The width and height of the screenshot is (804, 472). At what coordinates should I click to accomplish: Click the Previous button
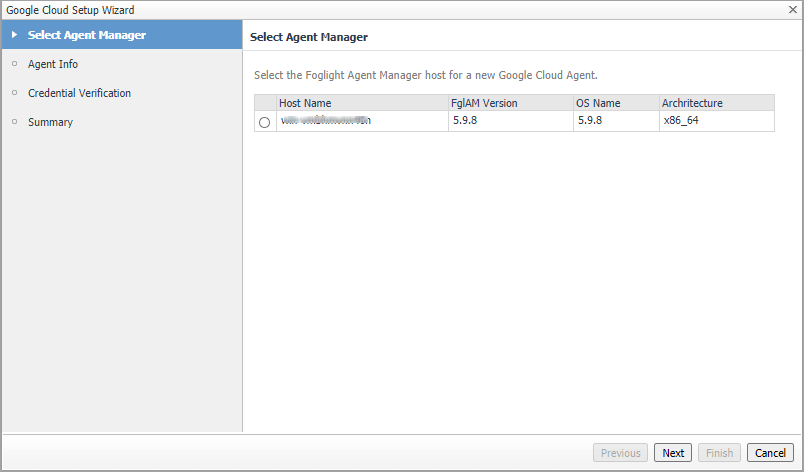tap(620, 453)
